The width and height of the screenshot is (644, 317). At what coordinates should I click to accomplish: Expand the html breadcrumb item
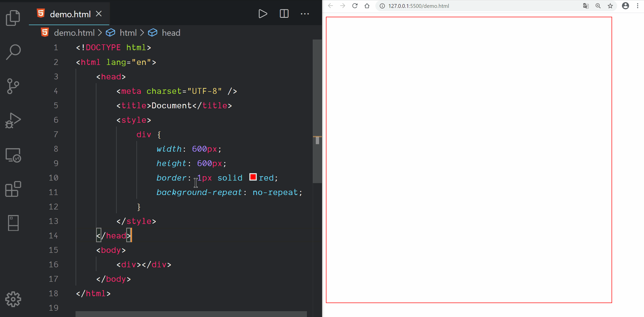(128, 33)
